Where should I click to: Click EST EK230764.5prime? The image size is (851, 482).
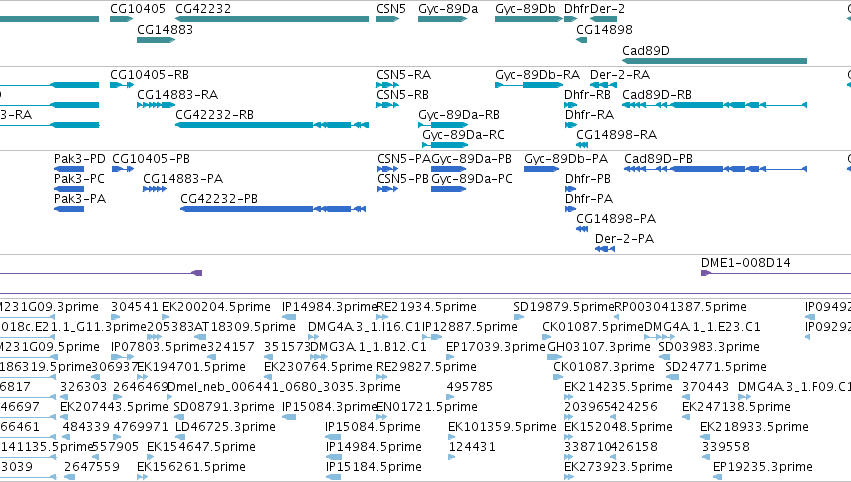(x=318, y=367)
